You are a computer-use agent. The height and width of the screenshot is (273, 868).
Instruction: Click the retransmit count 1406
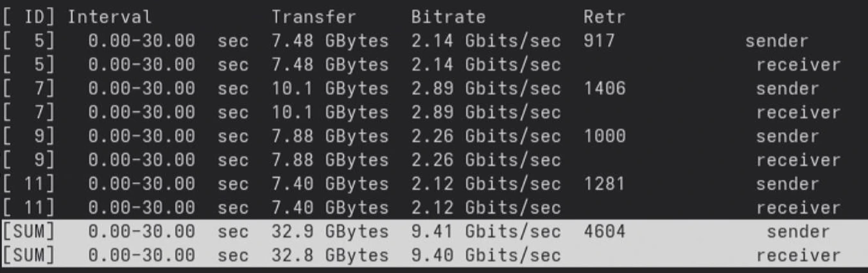click(x=605, y=88)
